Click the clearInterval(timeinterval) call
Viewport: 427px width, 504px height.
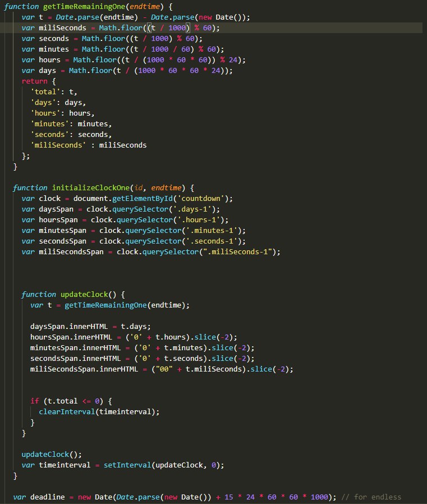(x=99, y=411)
